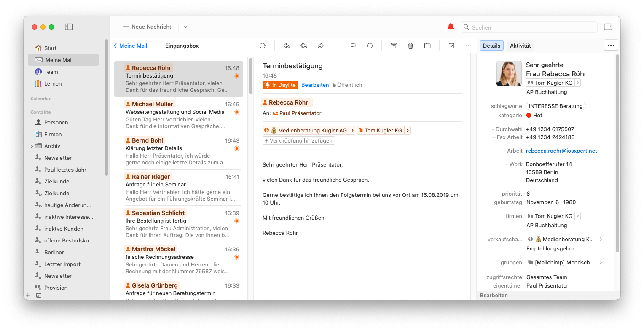Open calendar icon in sidebar footer
Screen dimensions: 644x331
pyautogui.click(x=39, y=295)
